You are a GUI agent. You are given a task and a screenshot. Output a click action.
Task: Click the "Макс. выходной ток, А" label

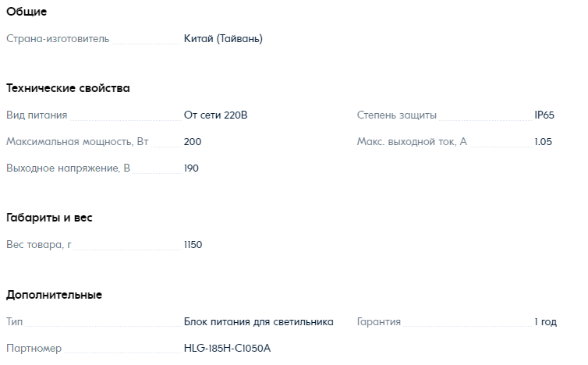[412, 142]
